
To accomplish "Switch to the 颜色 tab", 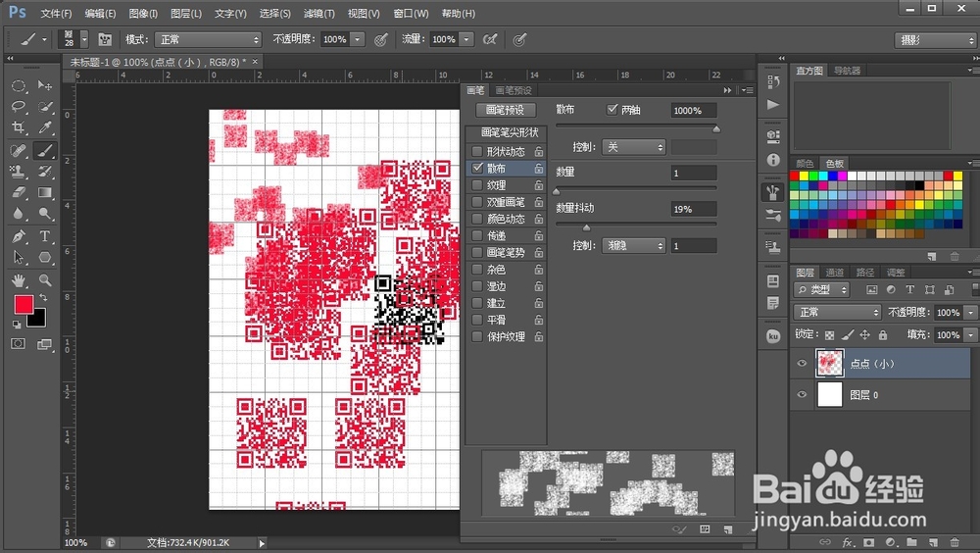I will pos(805,164).
